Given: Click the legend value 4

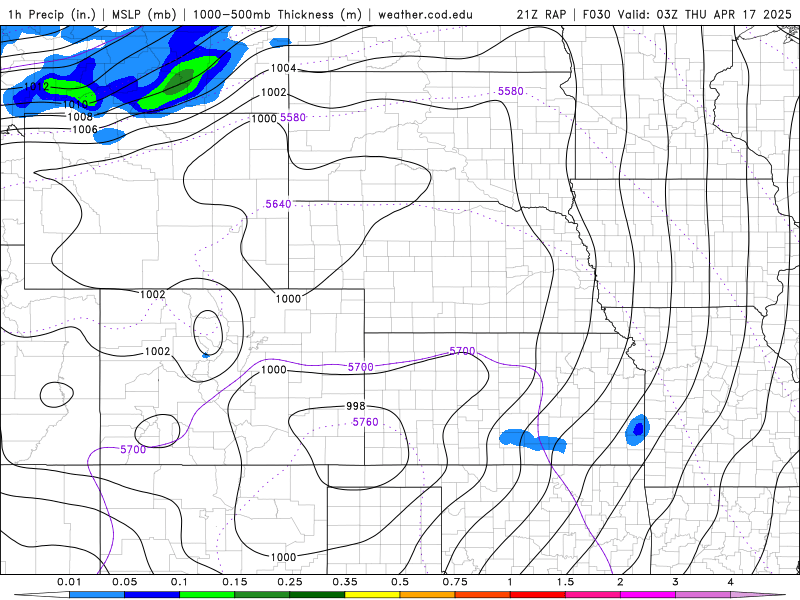Looking at the screenshot, I should tap(731, 582).
